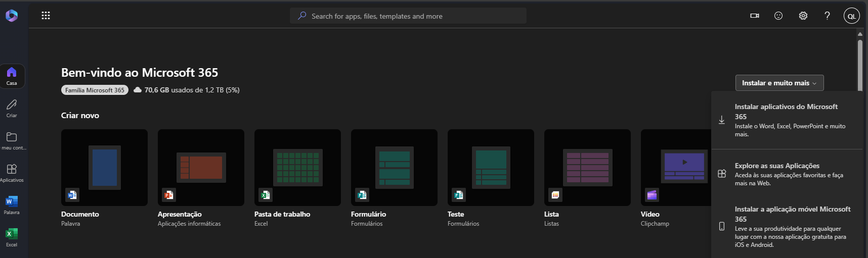Open the video meeting camera icon

755,16
